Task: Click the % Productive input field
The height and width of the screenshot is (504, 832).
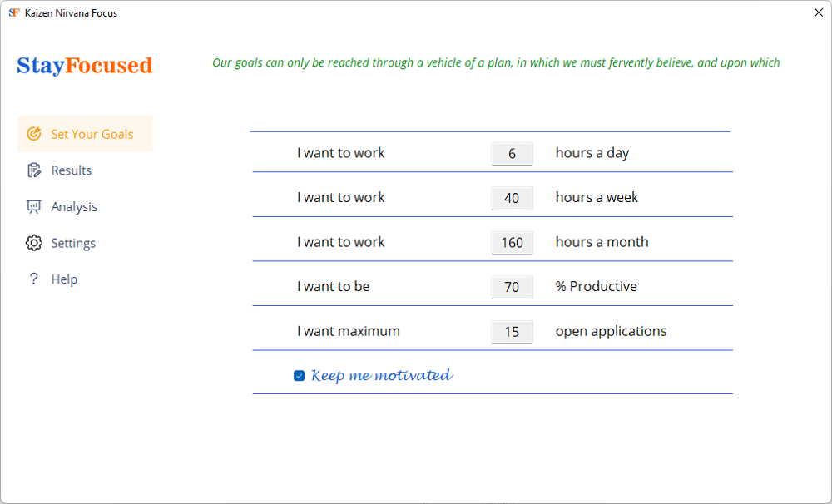Action: (512, 287)
